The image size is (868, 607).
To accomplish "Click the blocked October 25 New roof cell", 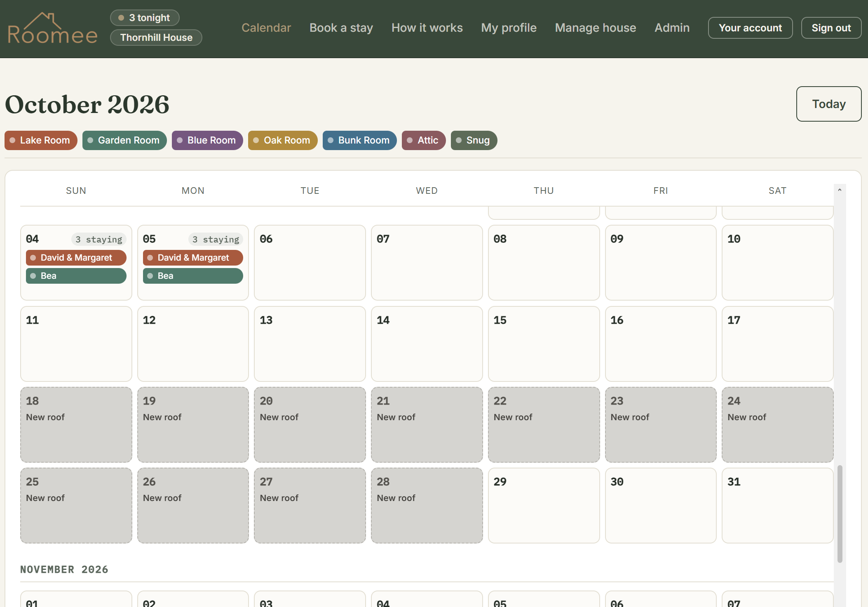I will 76,506.
